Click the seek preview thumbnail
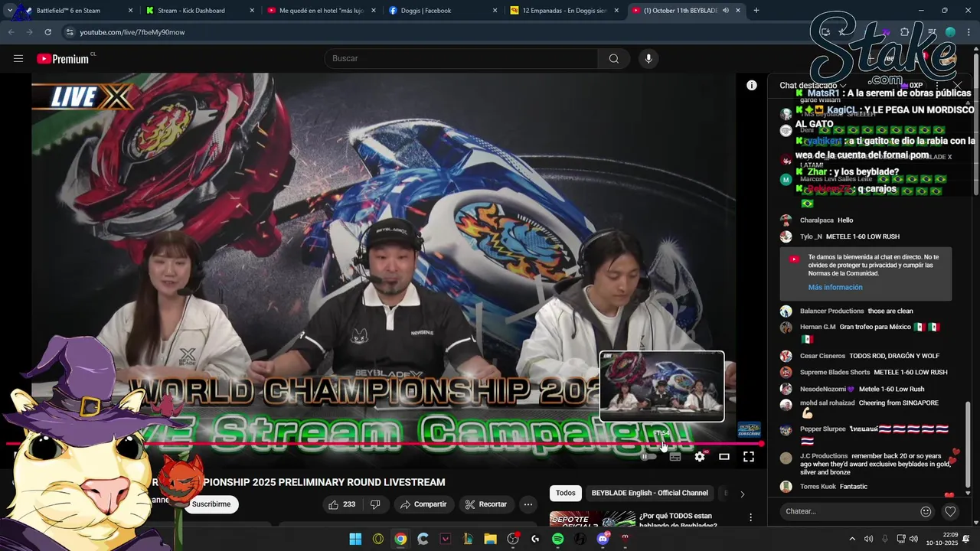 coord(661,386)
